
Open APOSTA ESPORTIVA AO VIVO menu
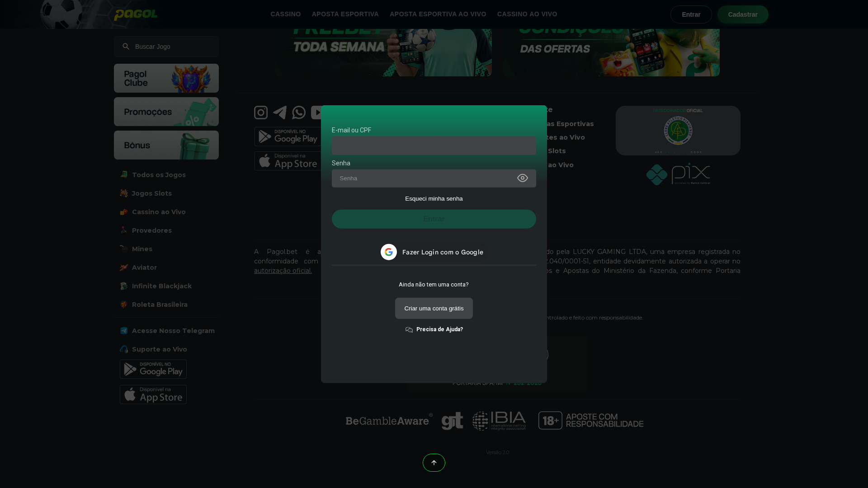438,14
